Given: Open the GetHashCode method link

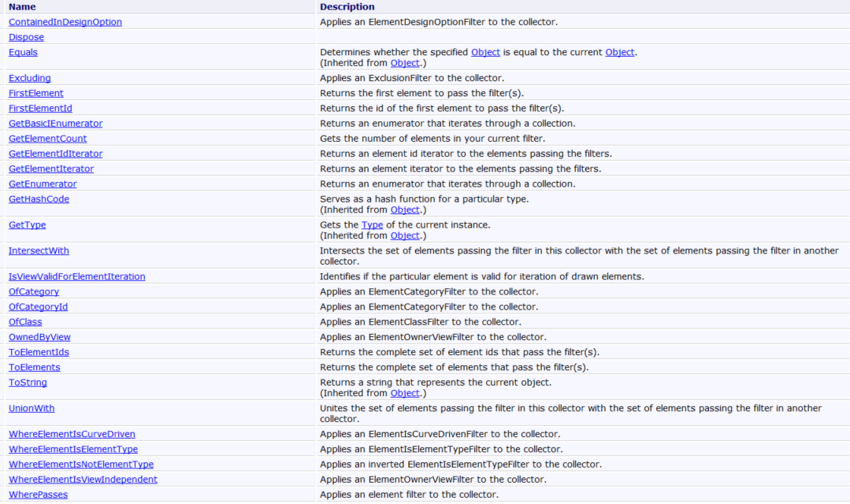Looking at the screenshot, I should (x=39, y=199).
